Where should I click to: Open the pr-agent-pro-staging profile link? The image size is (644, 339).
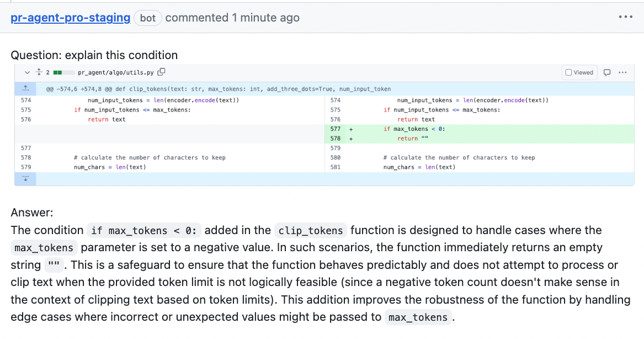[71, 18]
